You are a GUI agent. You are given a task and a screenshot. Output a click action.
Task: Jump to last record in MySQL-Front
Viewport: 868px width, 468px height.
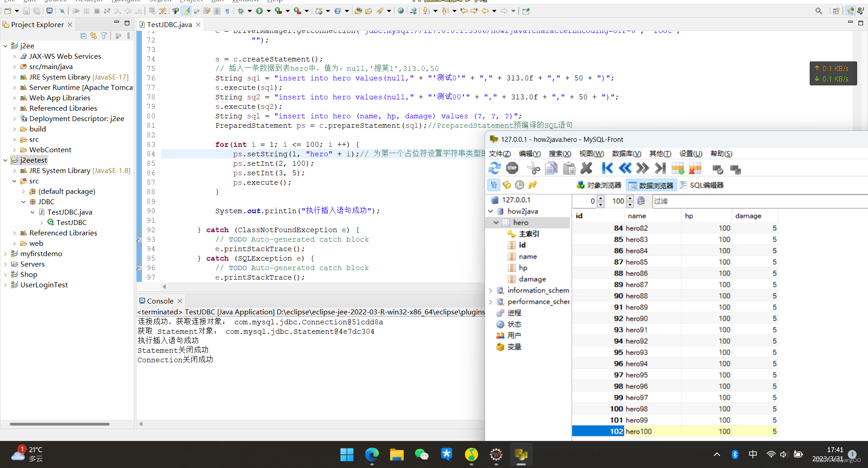point(660,168)
